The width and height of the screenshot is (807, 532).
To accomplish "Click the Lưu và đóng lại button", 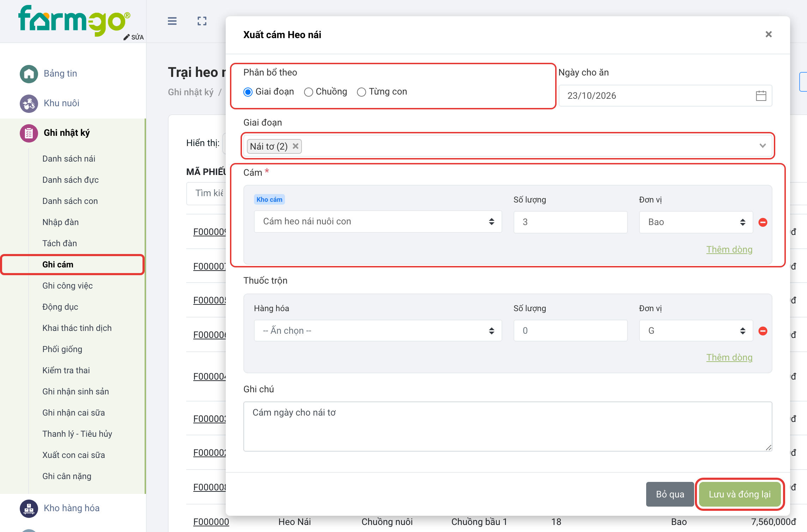I will coord(740,494).
